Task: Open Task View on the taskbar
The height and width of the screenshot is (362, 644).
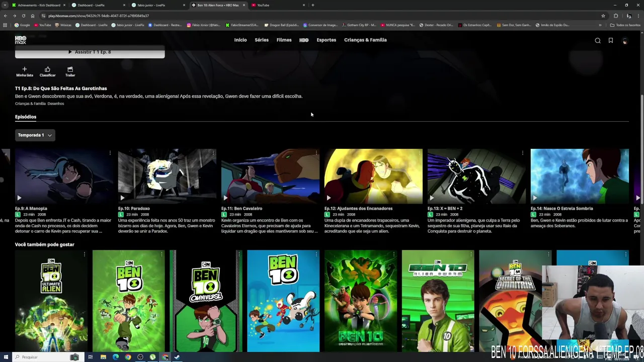Action: pos(90,357)
